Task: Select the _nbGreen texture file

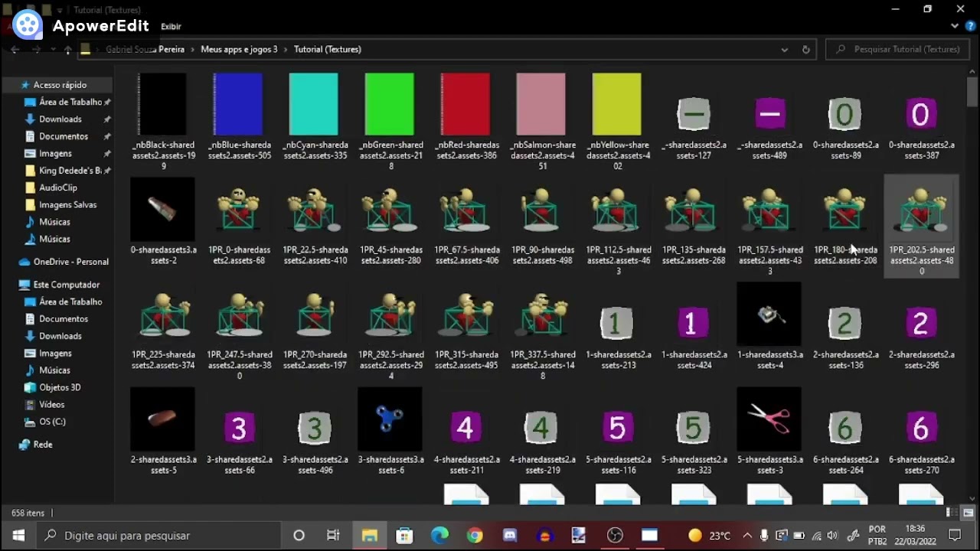Action: 390,121
